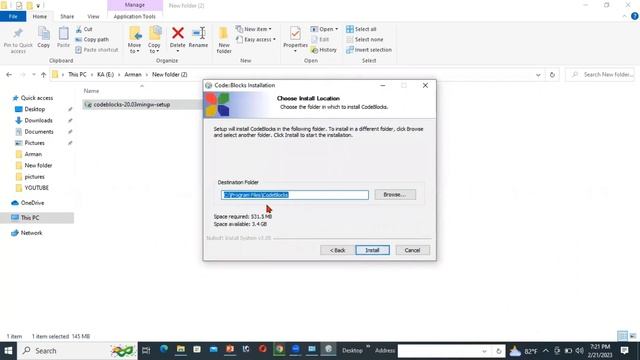Click Invert selection in ribbon
This screenshot has width=640, height=360.
pyautogui.click(x=369, y=50)
